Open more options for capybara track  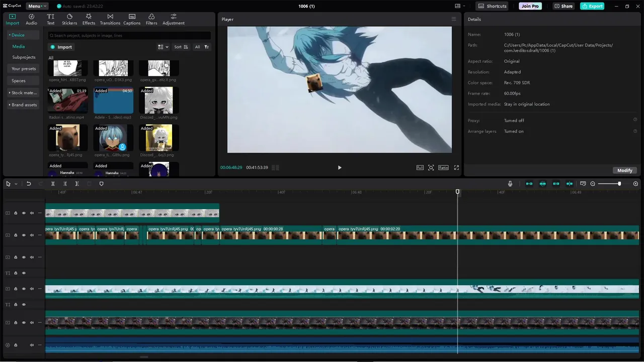point(40,235)
